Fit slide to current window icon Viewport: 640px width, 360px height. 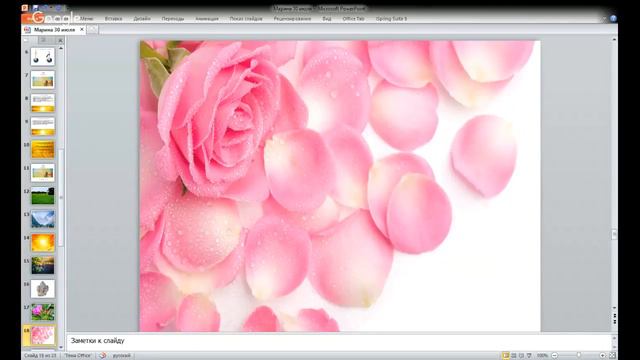point(612,356)
